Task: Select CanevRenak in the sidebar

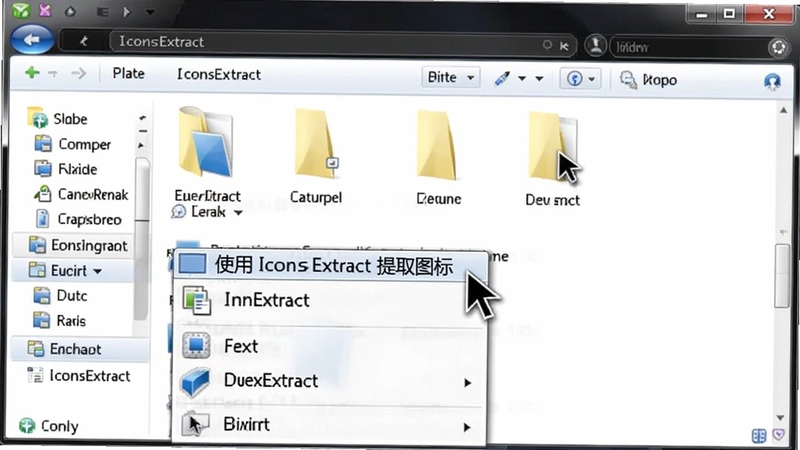Action: pos(93,194)
